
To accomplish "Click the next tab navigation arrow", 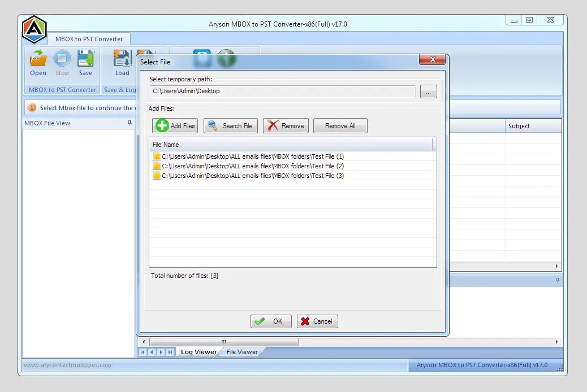I will [161, 352].
